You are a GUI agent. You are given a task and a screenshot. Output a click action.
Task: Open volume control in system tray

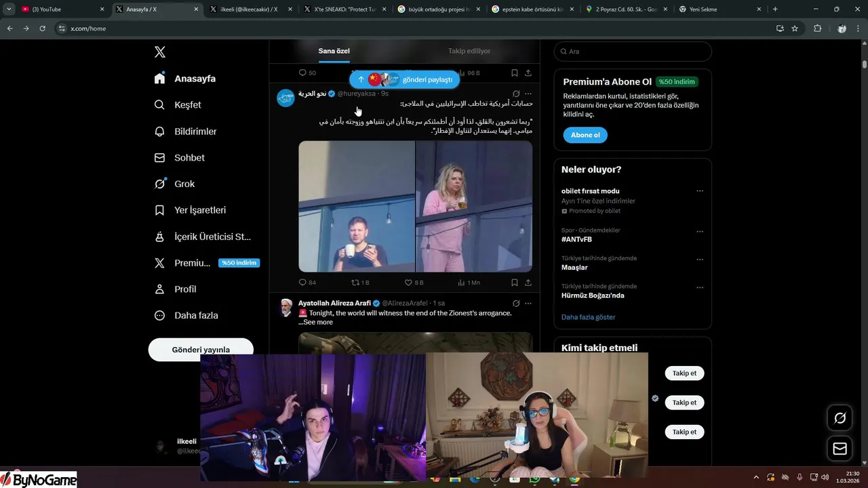pos(825,477)
